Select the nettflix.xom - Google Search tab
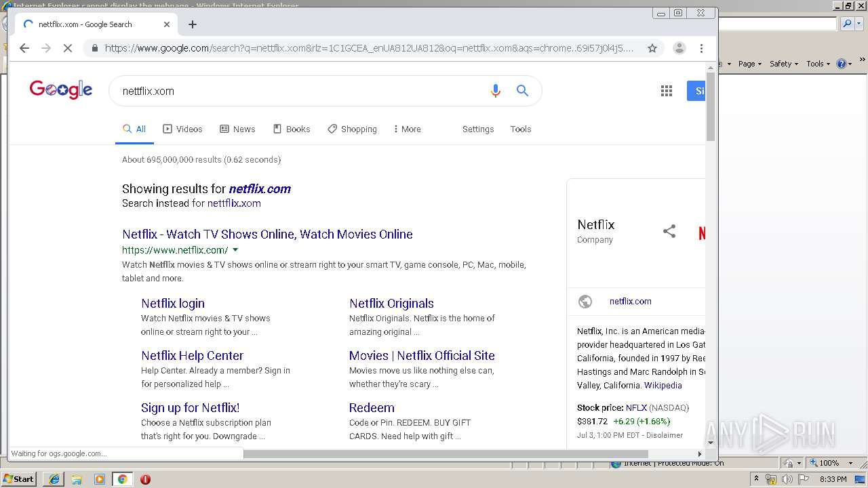The image size is (868, 488). (95, 24)
